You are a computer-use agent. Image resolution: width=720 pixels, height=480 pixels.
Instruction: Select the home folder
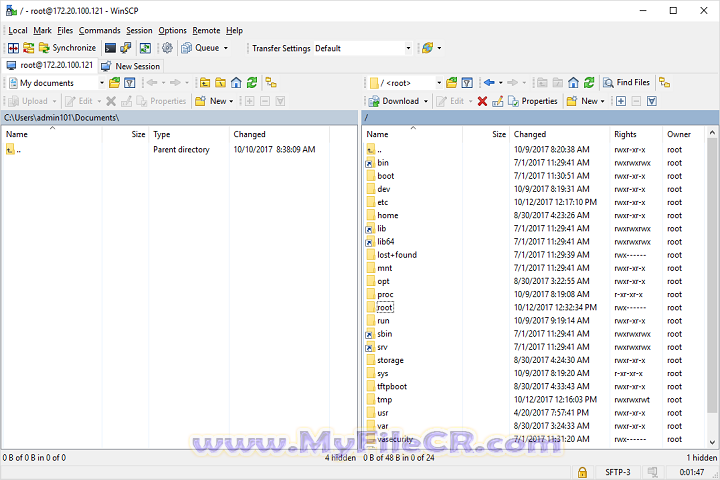click(x=388, y=215)
